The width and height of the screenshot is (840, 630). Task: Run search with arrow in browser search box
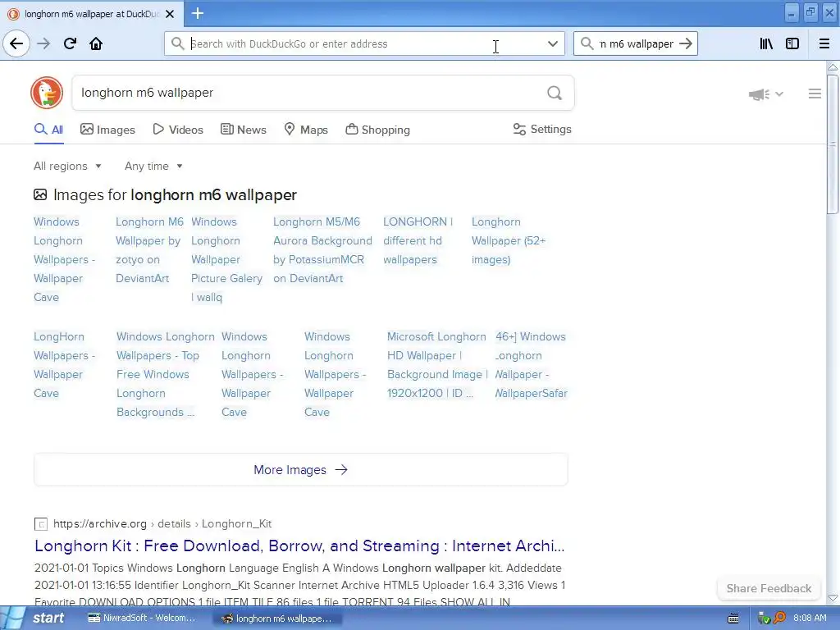686,43
